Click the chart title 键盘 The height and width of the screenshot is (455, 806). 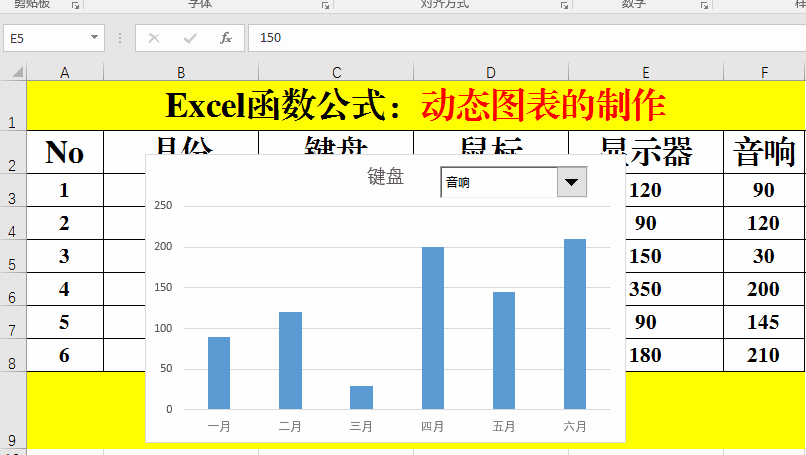(x=386, y=176)
